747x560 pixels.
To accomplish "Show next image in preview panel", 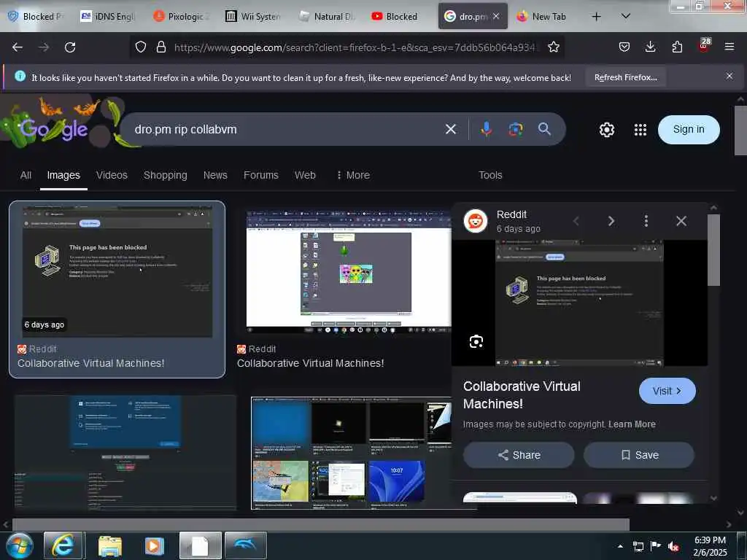I will 611,221.
